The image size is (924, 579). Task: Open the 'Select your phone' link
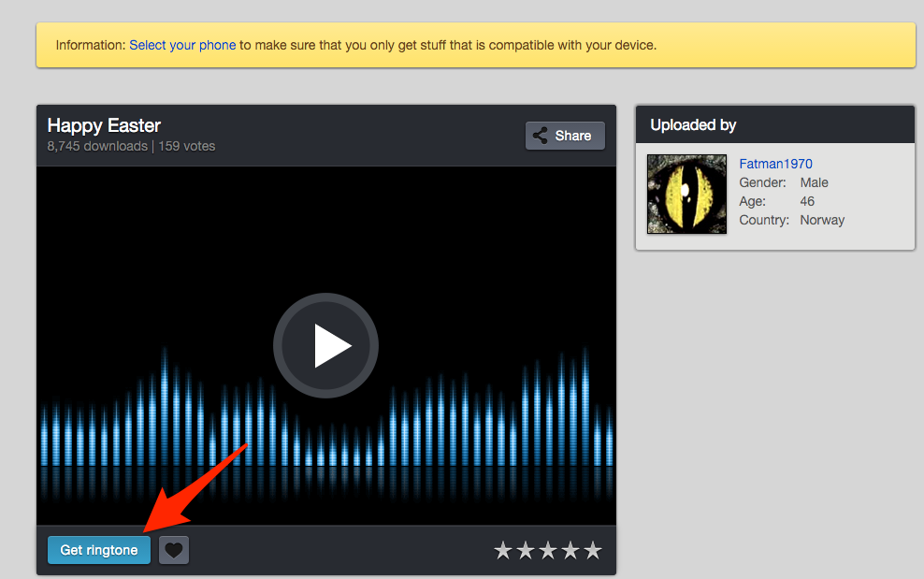[182, 45]
